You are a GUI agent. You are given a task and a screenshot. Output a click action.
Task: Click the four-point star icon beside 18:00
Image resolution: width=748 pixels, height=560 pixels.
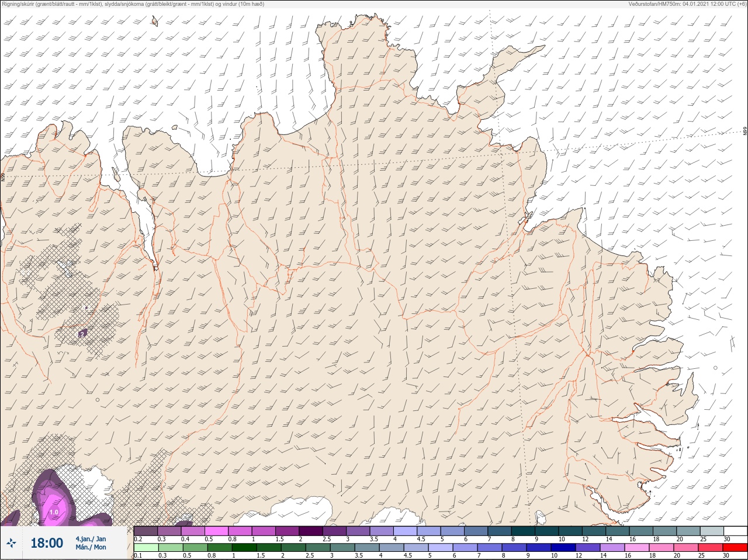11,543
